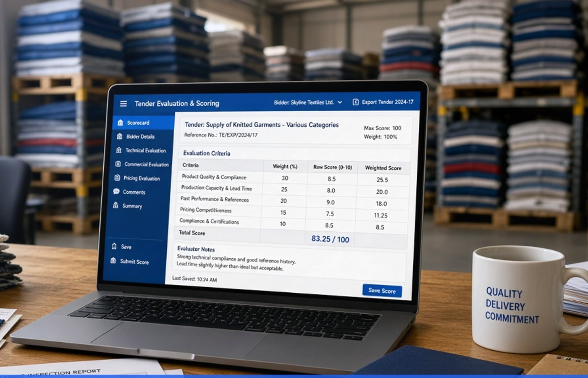
Task: Click the Commercial Evaluation icon
Action: click(118, 164)
